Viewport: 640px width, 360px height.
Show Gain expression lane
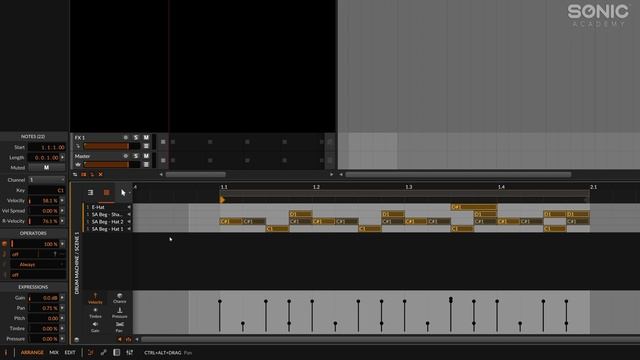tap(95, 327)
